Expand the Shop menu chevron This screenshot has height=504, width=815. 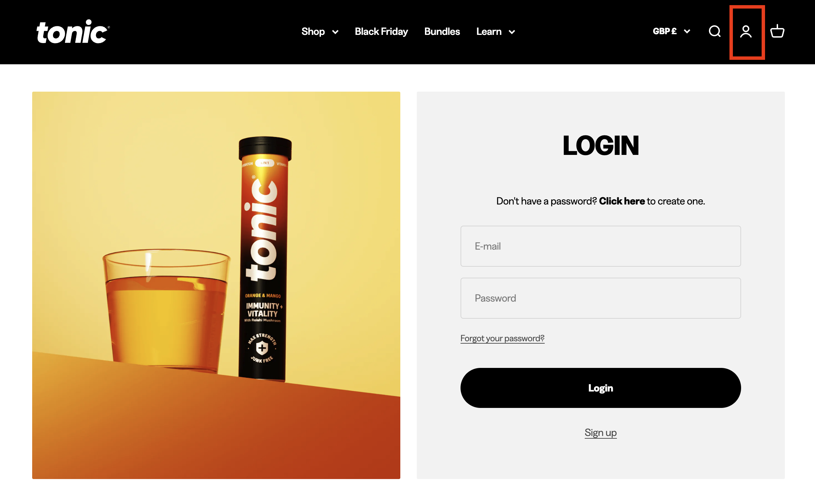point(335,32)
